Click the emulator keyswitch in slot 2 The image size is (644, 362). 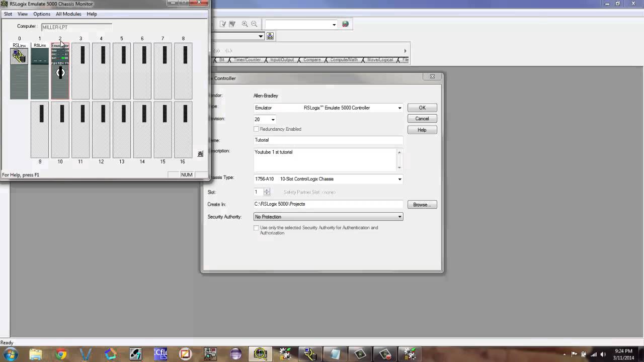(60, 73)
